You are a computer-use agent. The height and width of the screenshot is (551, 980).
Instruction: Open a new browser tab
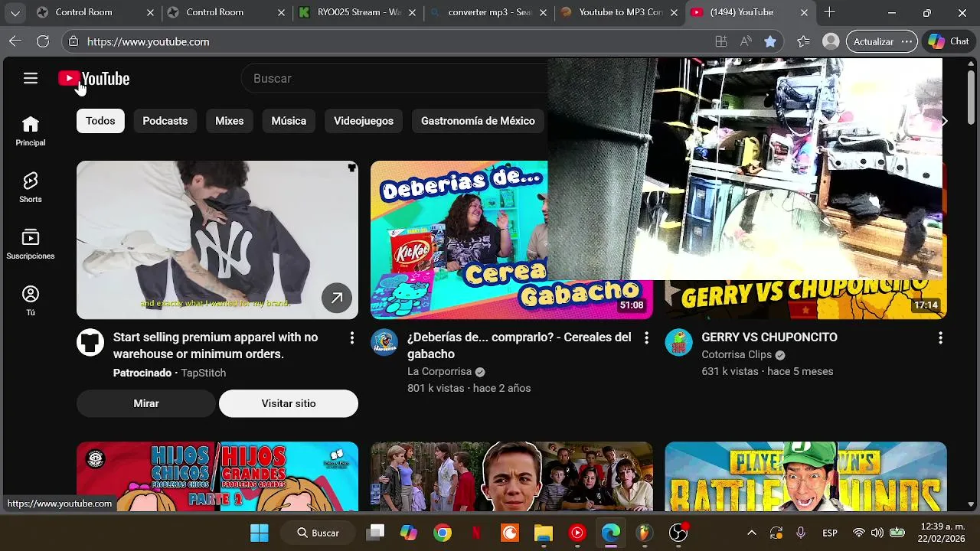pyautogui.click(x=830, y=12)
